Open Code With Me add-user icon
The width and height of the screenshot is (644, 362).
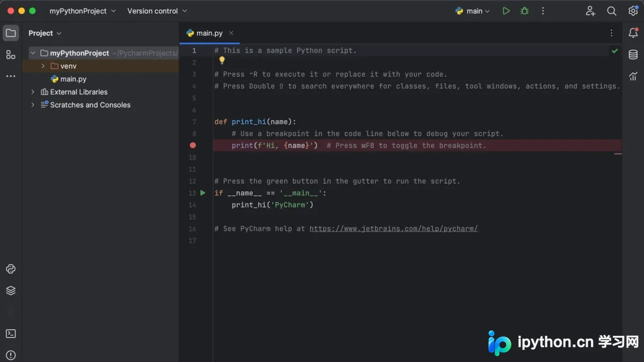tap(590, 11)
